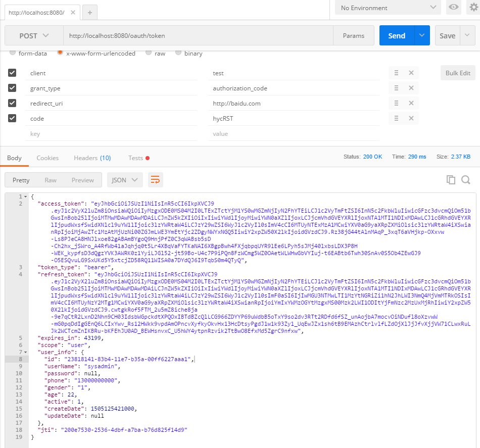Select x-www-form-urlencoded body type
Image resolution: width=480 pixels, height=448 pixels.
[x=60, y=53]
